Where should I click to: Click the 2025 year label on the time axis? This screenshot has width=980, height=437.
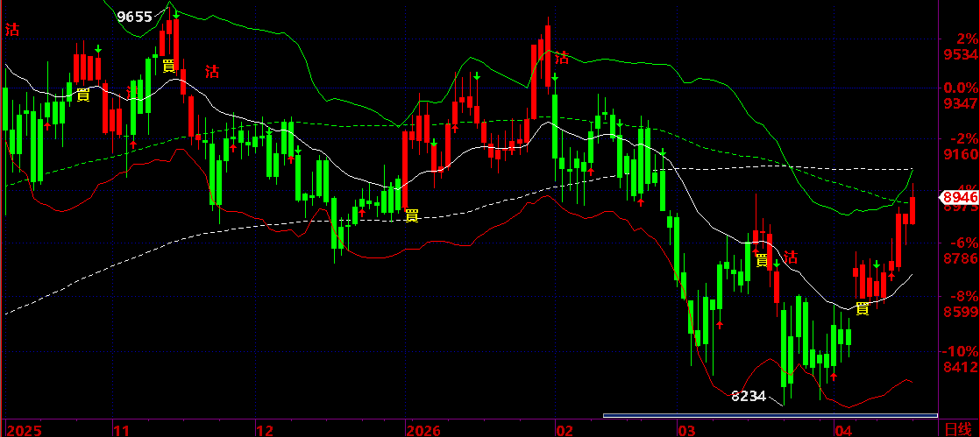tap(23, 430)
